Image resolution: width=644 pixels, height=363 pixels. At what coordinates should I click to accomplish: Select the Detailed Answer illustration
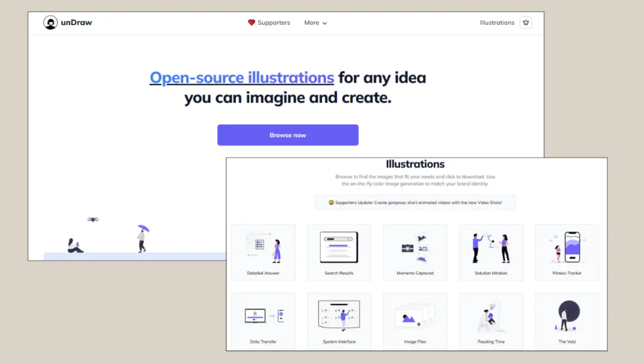tap(264, 252)
